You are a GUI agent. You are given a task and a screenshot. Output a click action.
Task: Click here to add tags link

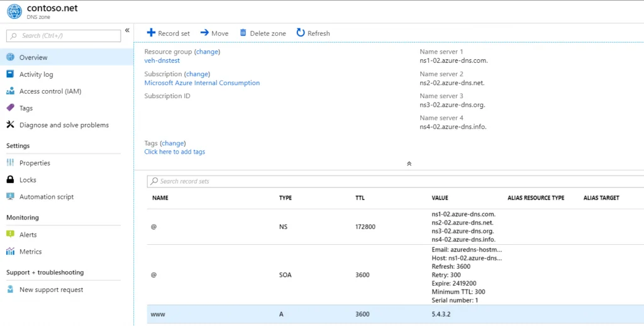[x=175, y=152]
